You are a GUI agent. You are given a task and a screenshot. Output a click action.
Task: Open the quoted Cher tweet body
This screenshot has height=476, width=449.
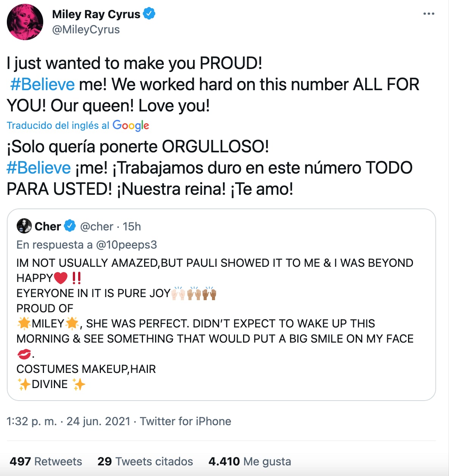[215, 323]
